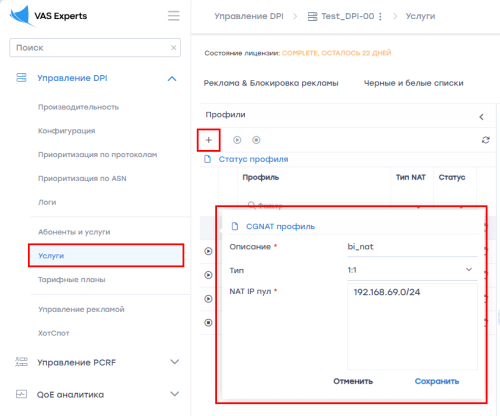Click the Описание field with bi_nat
This screenshot has width=500, height=416.
click(412, 247)
